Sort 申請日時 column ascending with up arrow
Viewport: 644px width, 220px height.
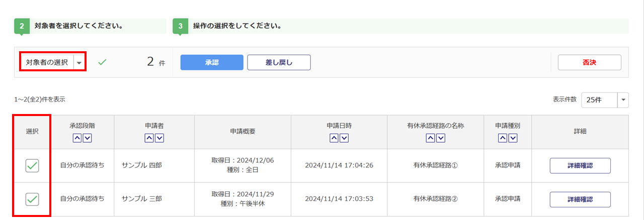pos(334,138)
